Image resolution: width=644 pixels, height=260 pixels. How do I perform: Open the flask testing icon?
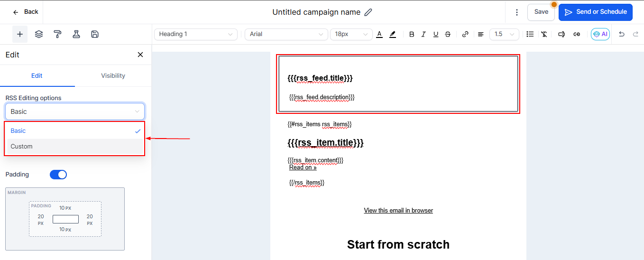[x=76, y=34]
